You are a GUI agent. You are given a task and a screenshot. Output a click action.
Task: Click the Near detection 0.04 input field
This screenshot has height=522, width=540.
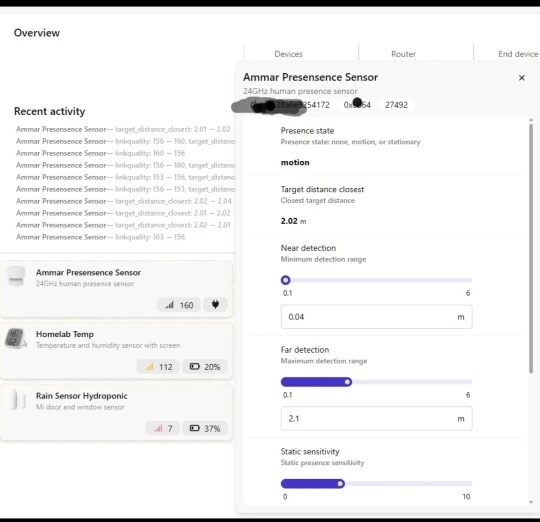point(376,317)
